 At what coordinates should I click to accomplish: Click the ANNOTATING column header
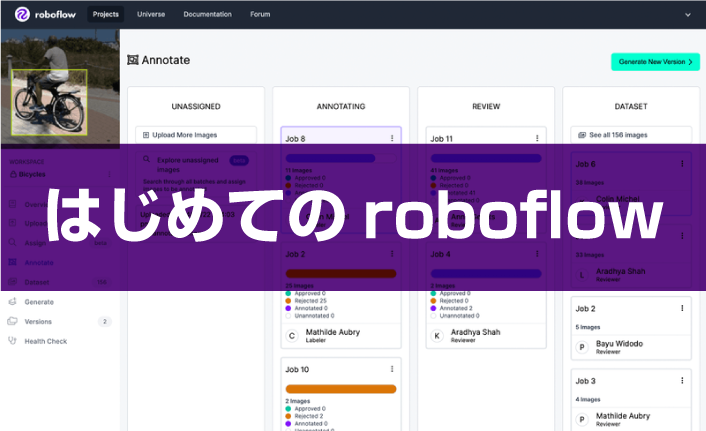[341, 106]
